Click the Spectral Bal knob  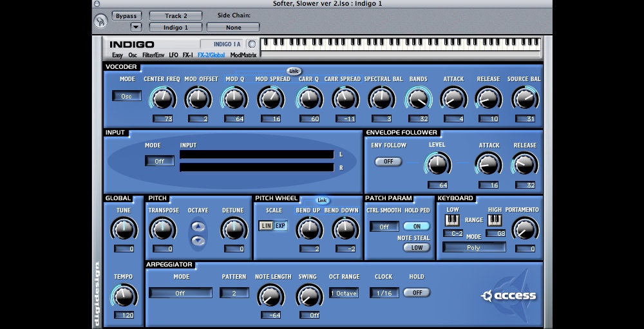[x=381, y=99]
